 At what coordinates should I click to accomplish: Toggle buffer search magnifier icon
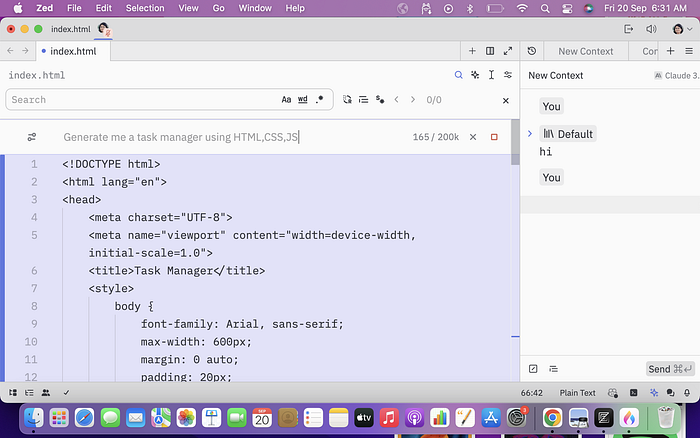pyautogui.click(x=458, y=75)
